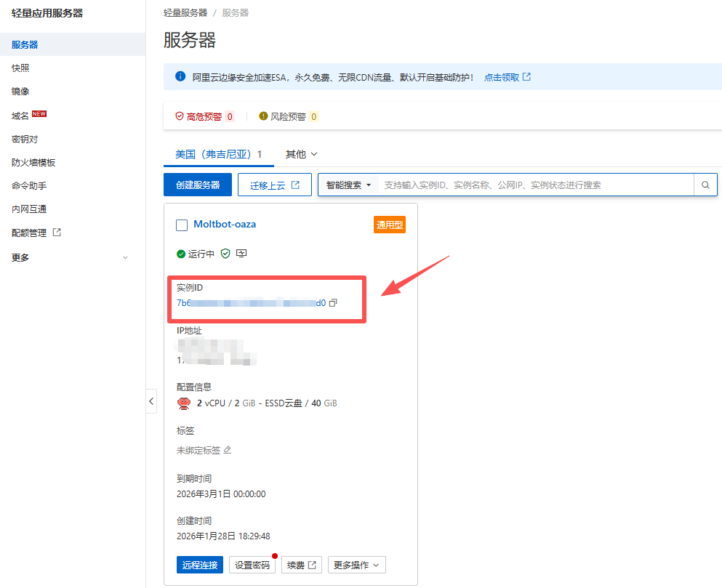
Task: Click the risk warning exclamation icon
Action: pyautogui.click(x=263, y=116)
